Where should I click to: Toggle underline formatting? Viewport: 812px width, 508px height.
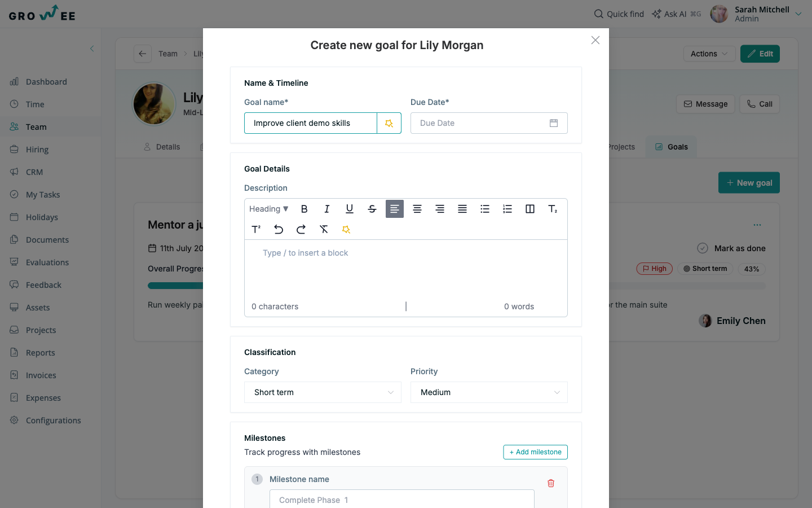coord(349,209)
